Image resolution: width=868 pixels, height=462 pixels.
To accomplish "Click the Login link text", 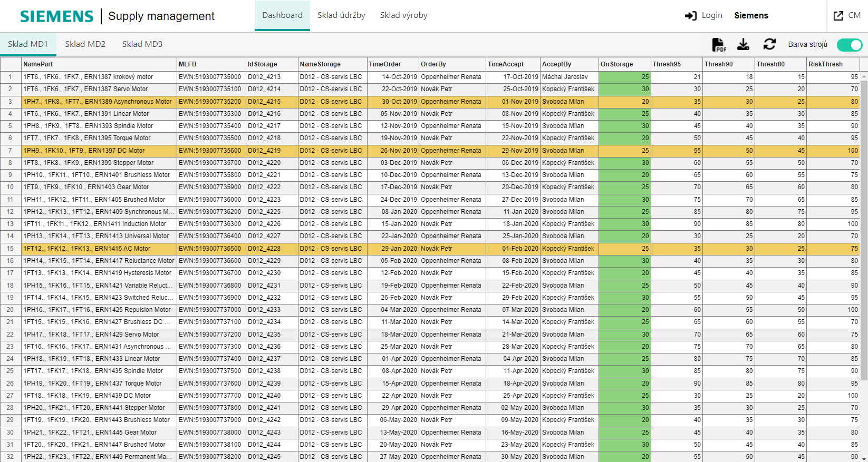I will (712, 15).
